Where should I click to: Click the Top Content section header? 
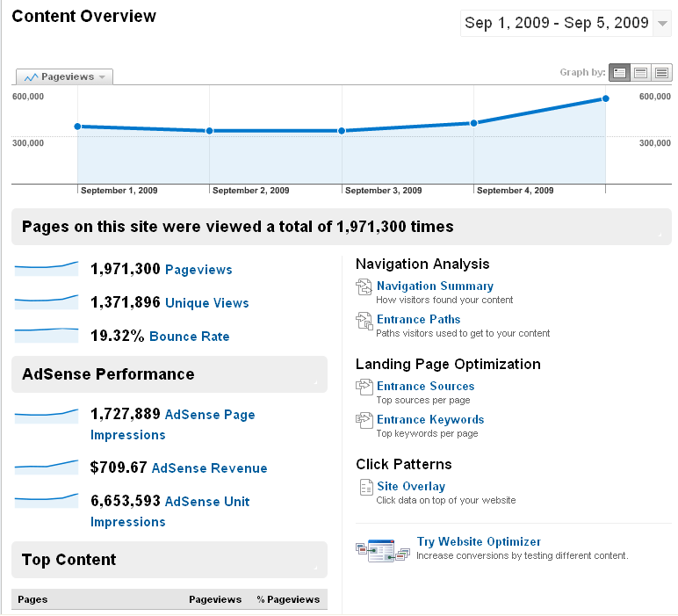(x=169, y=560)
